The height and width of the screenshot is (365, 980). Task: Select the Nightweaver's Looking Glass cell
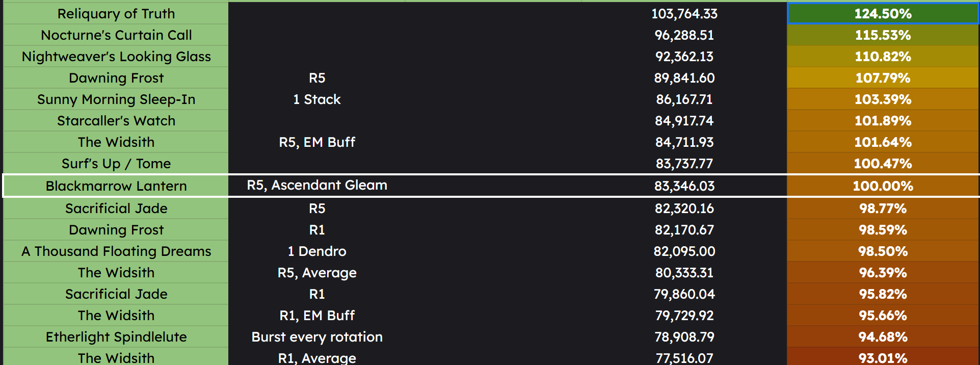(x=116, y=57)
